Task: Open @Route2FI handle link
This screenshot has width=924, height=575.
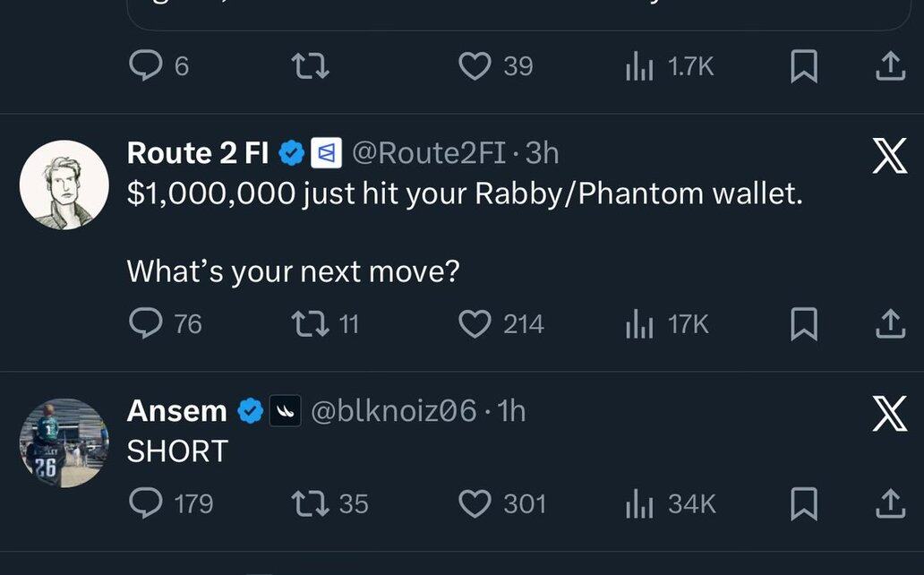Action: 430,153
